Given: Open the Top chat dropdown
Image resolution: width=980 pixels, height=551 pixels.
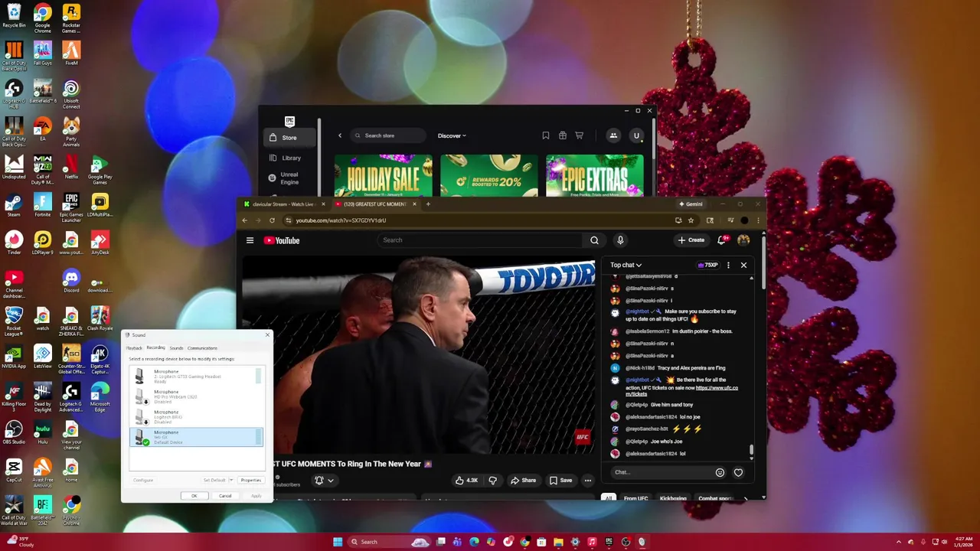Looking at the screenshot, I should (x=626, y=265).
